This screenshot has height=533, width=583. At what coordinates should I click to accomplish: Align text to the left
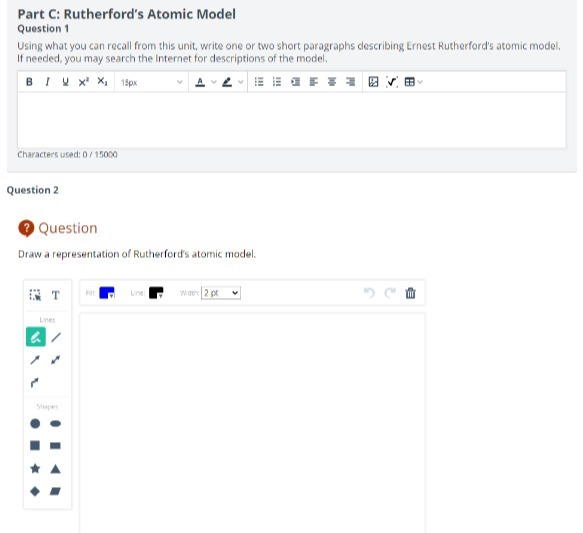pyautogui.click(x=314, y=82)
